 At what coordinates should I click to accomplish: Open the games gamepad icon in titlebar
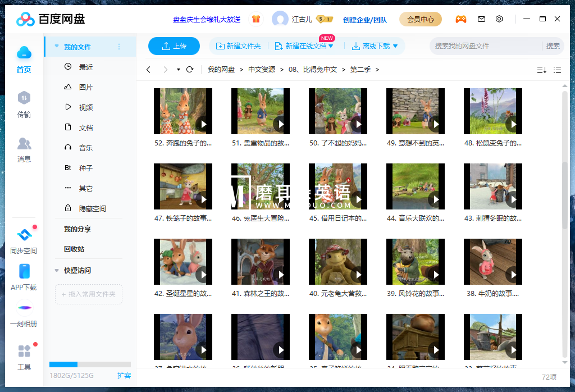click(x=461, y=19)
